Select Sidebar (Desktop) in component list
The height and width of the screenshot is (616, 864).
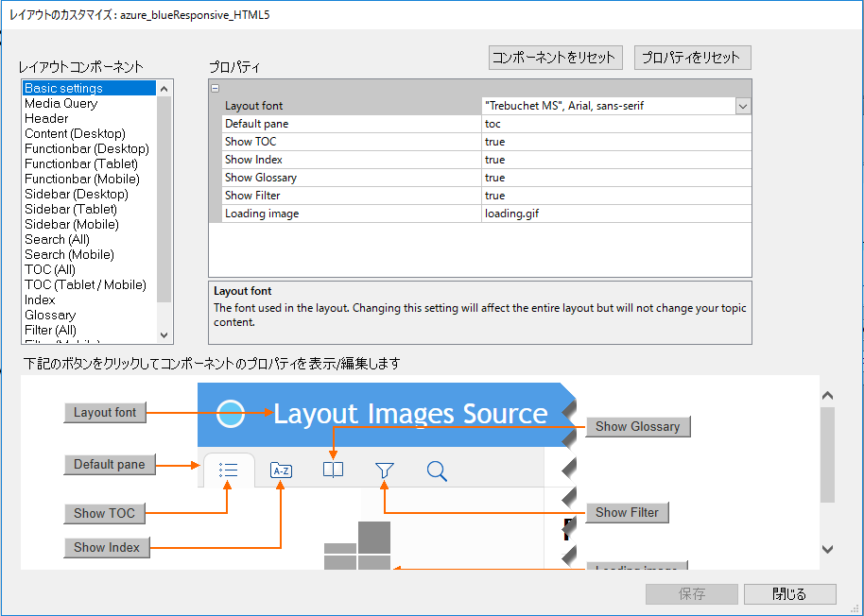pyautogui.click(x=77, y=195)
